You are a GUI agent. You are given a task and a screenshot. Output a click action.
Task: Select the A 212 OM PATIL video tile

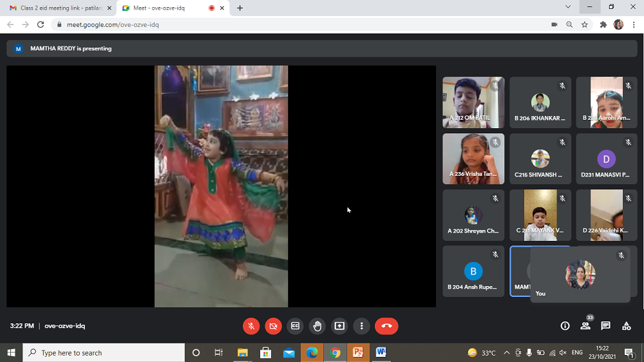click(473, 102)
